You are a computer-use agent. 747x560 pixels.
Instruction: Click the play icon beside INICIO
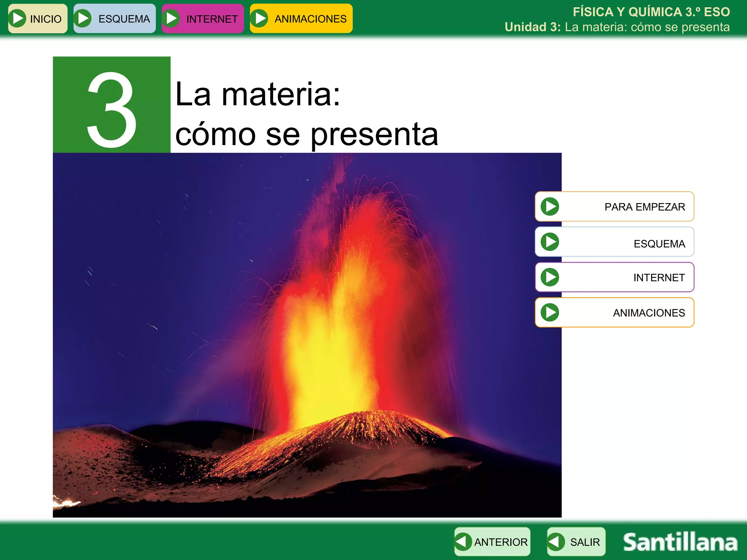(x=17, y=19)
